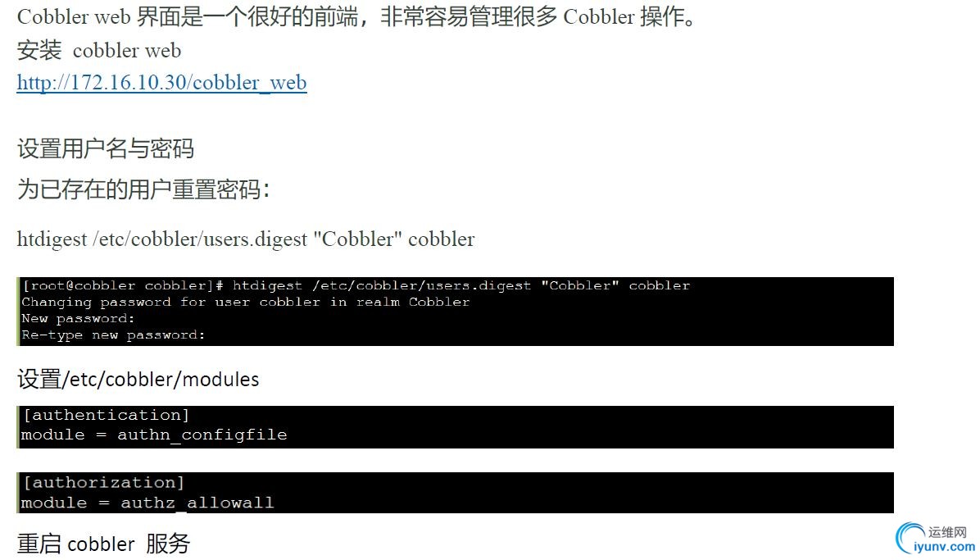
Task: Click 'module = authz_allowall' line
Action: (x=148, y=503)
